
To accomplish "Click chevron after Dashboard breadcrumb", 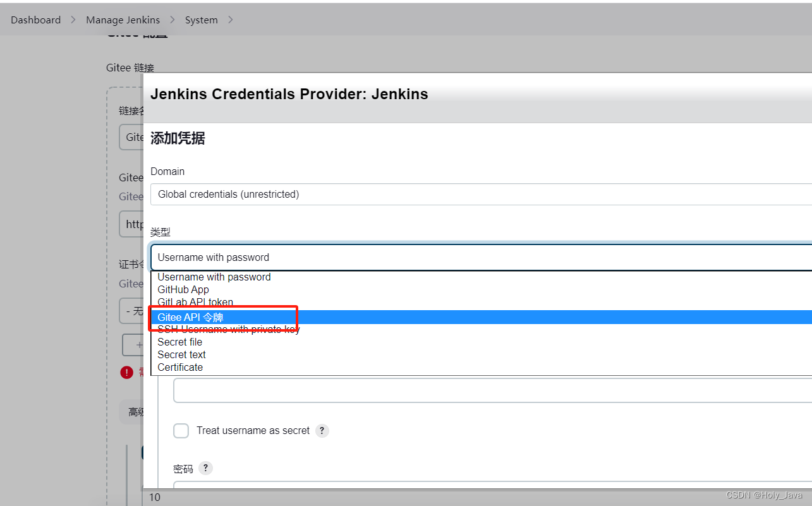I will 73,20.
